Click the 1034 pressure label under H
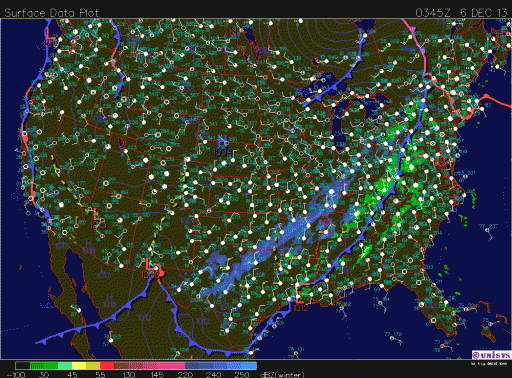 click(x=223, y=152)
